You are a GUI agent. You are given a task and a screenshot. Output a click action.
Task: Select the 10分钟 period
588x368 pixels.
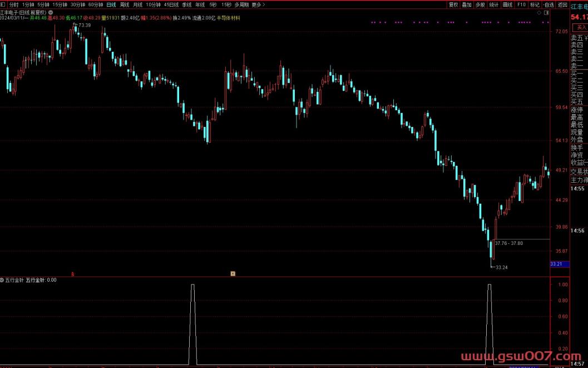pyautogui.click(x=154, y=4)
